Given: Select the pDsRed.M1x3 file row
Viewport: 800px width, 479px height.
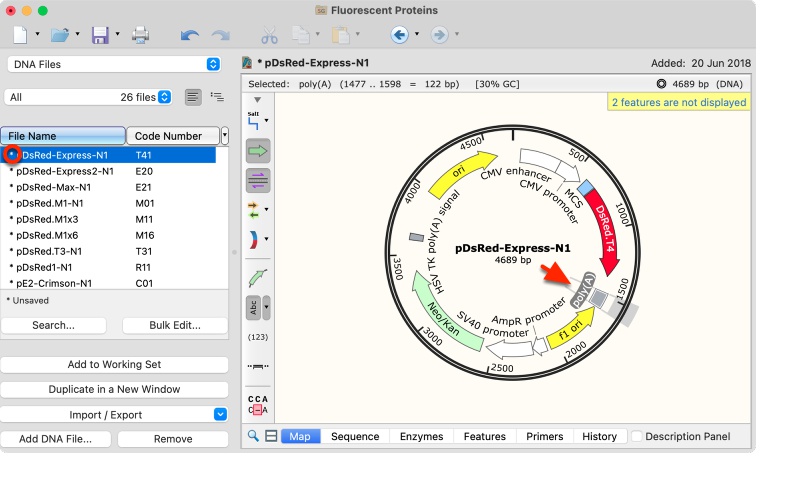Looking at the screenshot, I should [x=108, y=219].
